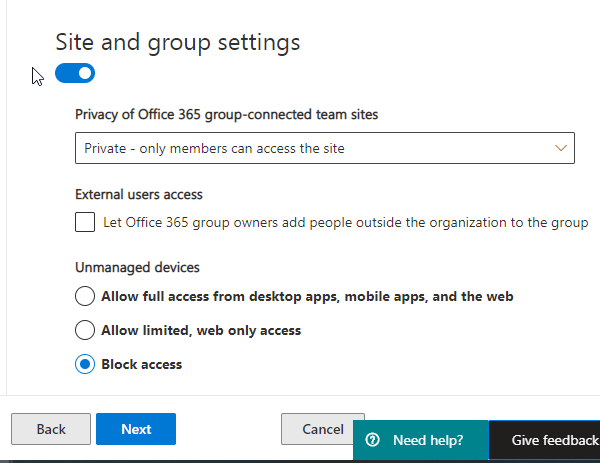Click the Cancel button
Image resolution: width=600 pixels, height=463 pixels.
[322, 429]
